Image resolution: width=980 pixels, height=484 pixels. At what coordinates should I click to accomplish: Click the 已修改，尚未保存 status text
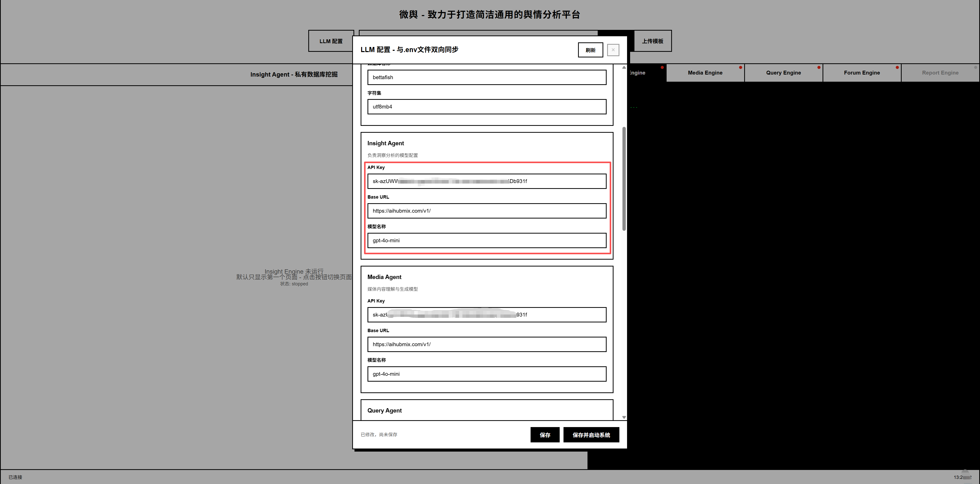(x=378, y=434)
